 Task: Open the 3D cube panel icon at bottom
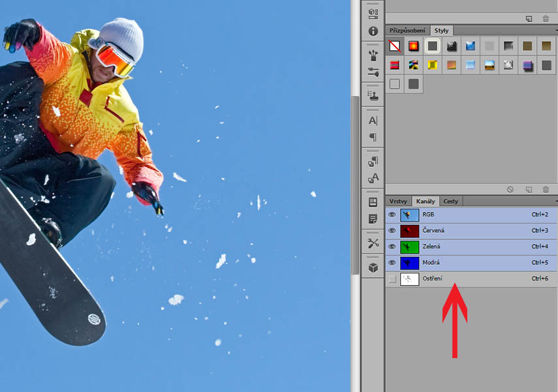pos(373,267)
